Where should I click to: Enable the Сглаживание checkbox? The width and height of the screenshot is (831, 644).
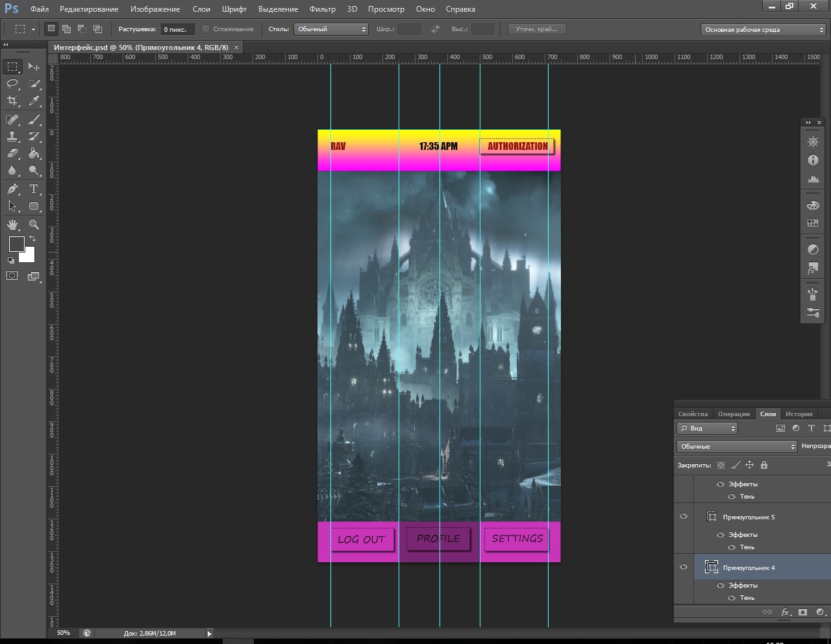pos(206,29)
